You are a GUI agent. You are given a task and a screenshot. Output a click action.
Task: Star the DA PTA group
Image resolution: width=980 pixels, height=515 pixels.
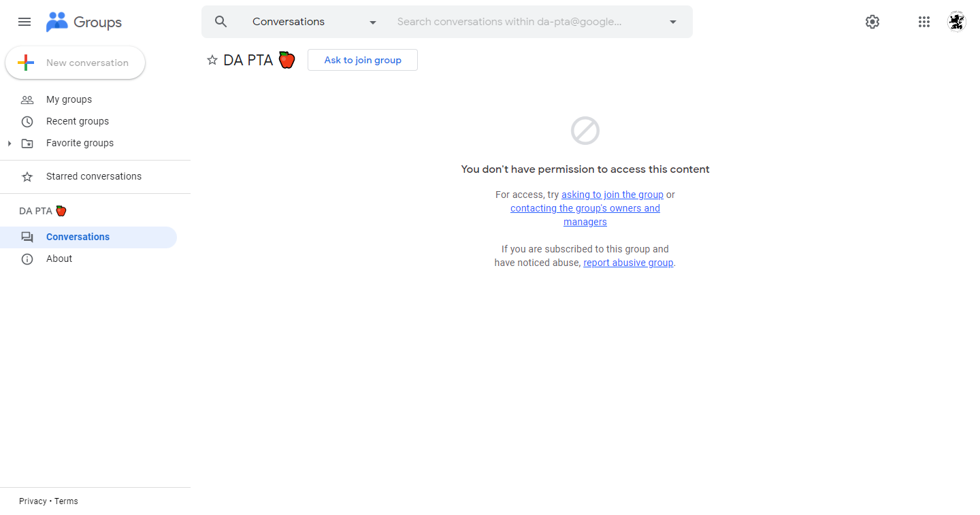[212, 60]
